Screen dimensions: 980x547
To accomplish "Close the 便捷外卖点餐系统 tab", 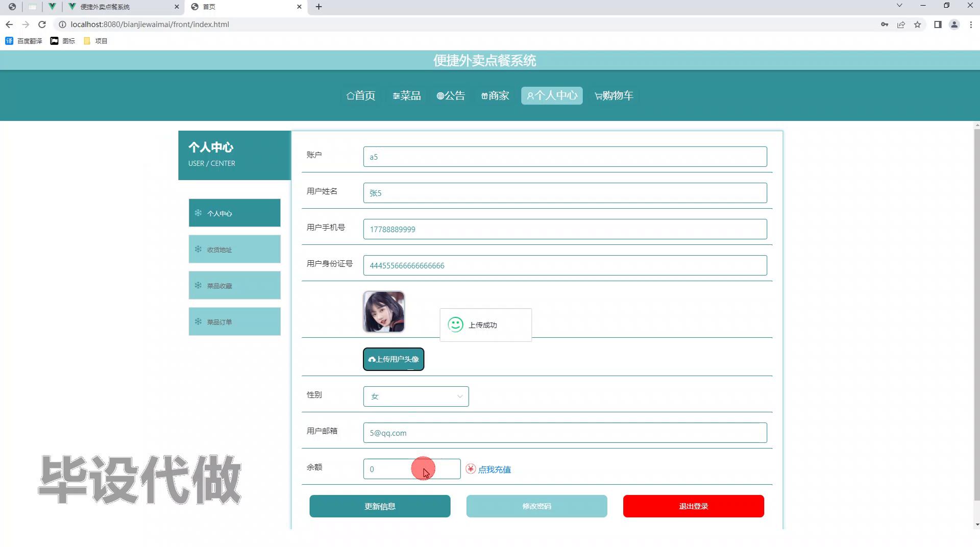I will (x=177, y=7).
